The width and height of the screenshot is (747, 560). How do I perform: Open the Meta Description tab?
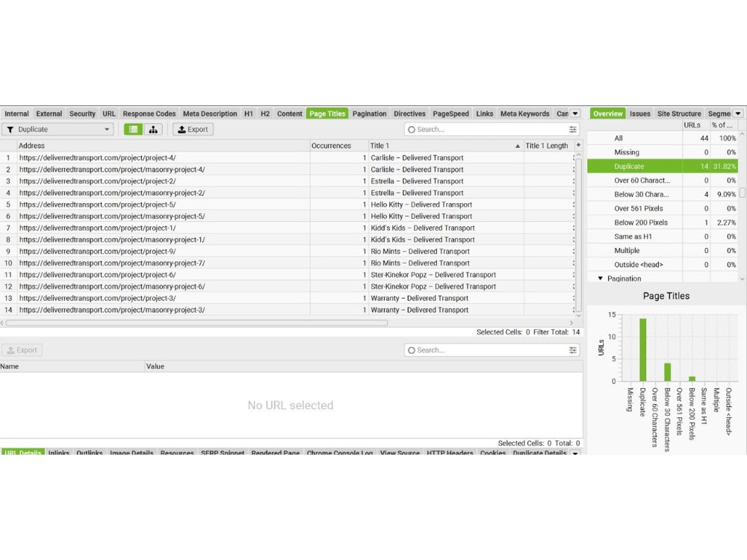coord(210,113)
